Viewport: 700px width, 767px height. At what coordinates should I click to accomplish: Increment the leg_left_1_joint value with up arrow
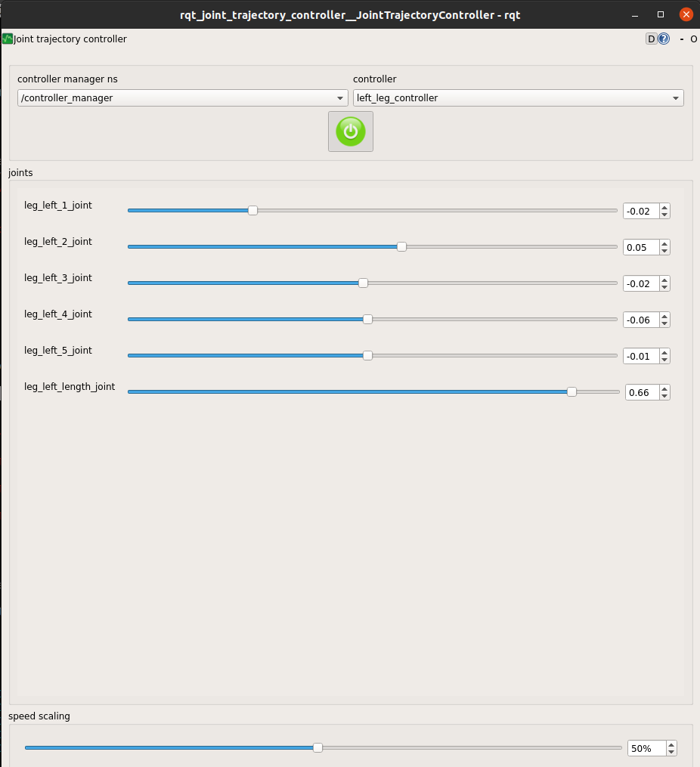click(x=664, y=208)
